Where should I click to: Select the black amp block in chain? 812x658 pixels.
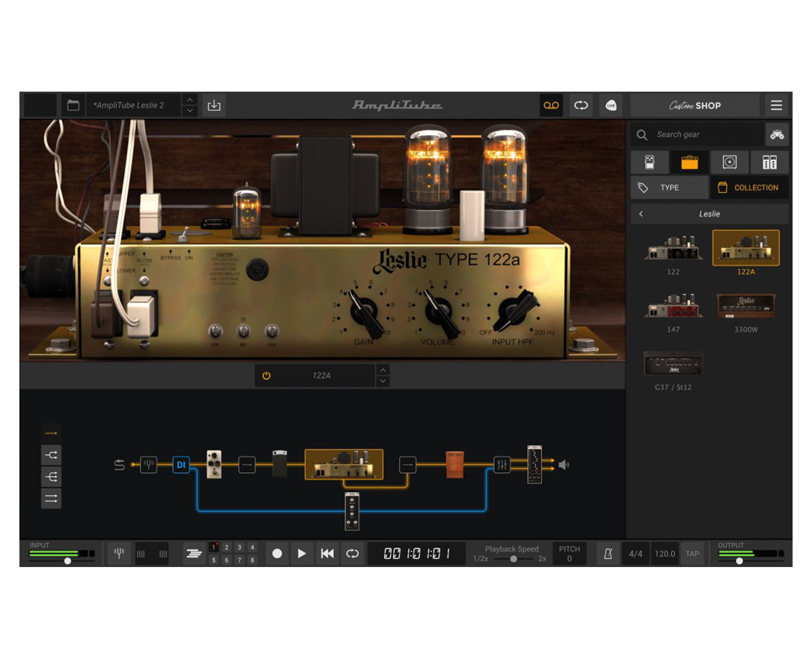[279, 464]
